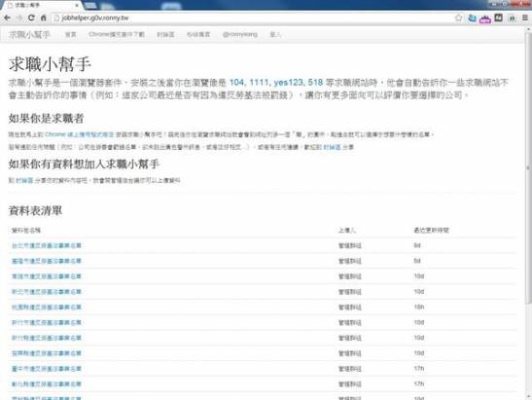The height and width of the screenshot is (400, 532).
Task: Follow the 104 job site link
Action: pyautogui.click(x=236, y=83)
